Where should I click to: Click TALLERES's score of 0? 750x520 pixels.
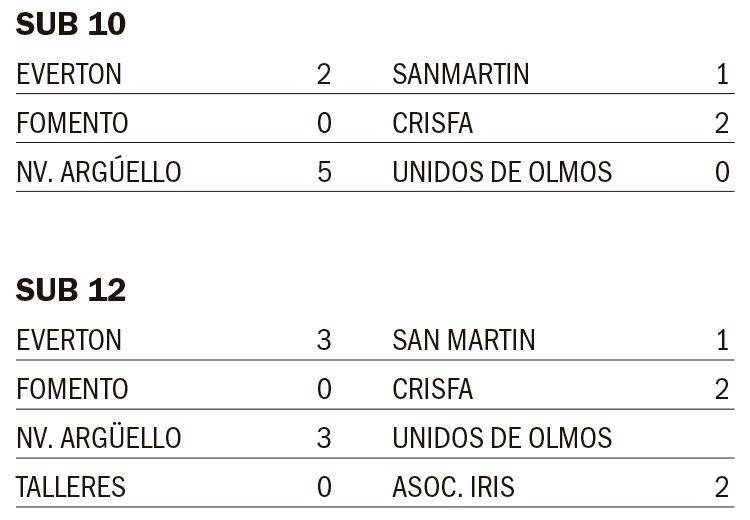pyautogui.click(x=323, y=487)
